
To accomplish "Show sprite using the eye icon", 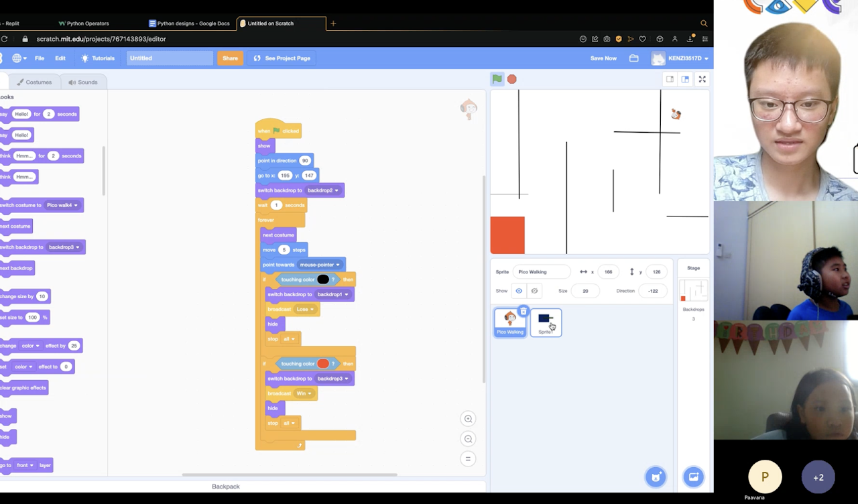I will (519, 291).
